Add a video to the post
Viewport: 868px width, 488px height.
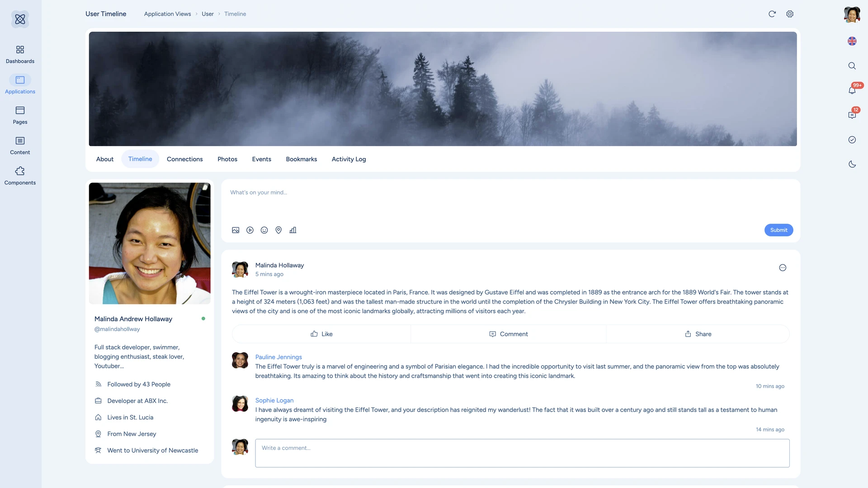coord(250,230)
